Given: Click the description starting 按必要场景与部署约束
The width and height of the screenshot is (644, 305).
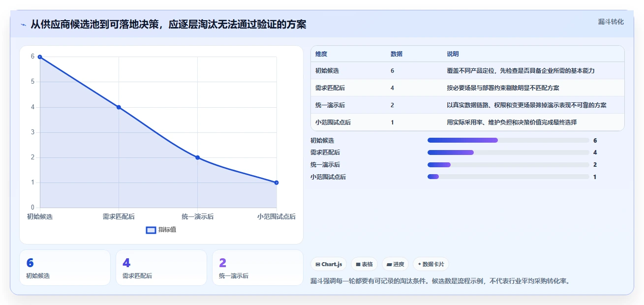Looking at the screenshot, I should 503,88.
